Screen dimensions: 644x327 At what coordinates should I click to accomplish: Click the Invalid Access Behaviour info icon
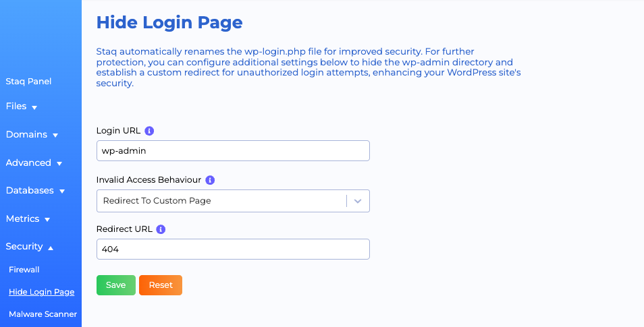pyautogui.click(x=210, y=181)
